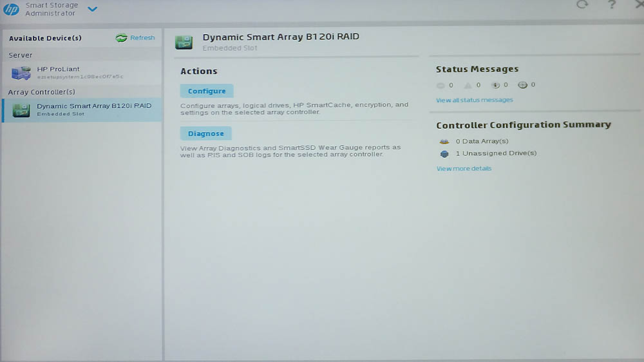The height and width of the screenshot is (362, 644).
Task: Open View more details link
Action: (464, 169)
